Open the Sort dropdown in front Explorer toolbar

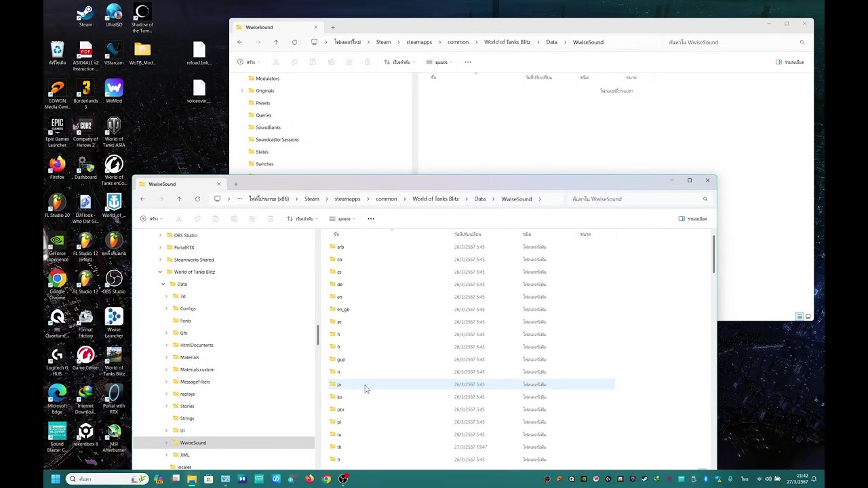(302, 219)
